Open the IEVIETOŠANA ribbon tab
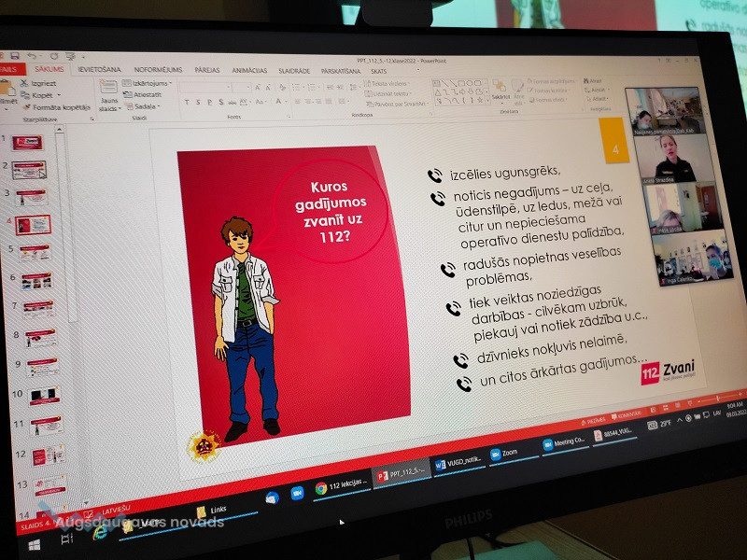 tap(99, 69)
